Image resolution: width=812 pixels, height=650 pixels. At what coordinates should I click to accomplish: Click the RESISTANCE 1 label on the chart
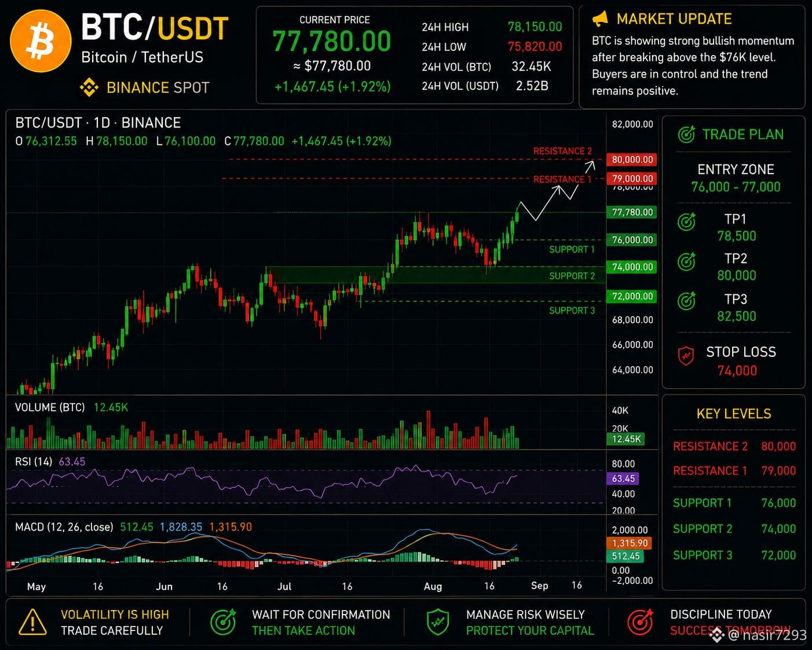(x=562, y=179)
